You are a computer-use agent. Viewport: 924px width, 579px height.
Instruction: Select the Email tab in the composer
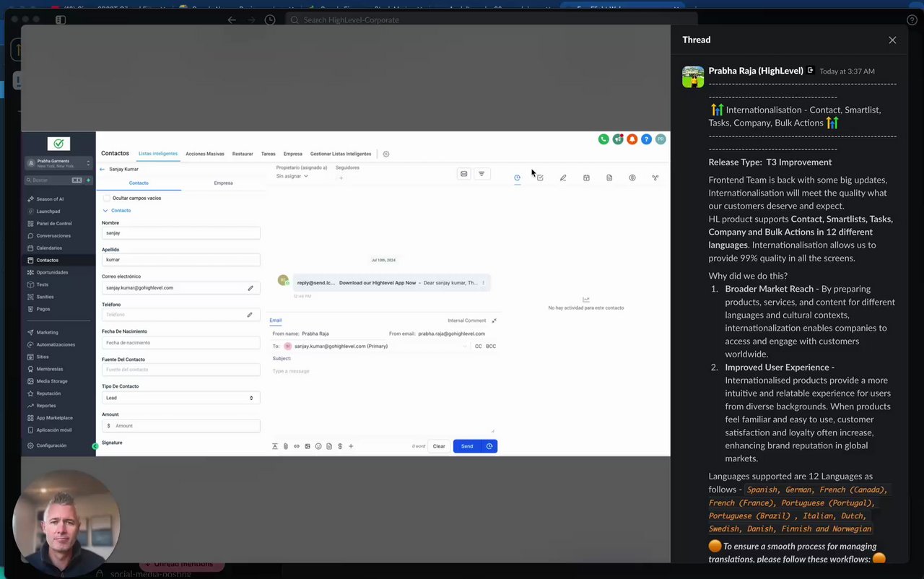pyautogui.click(x=276, y=321)
